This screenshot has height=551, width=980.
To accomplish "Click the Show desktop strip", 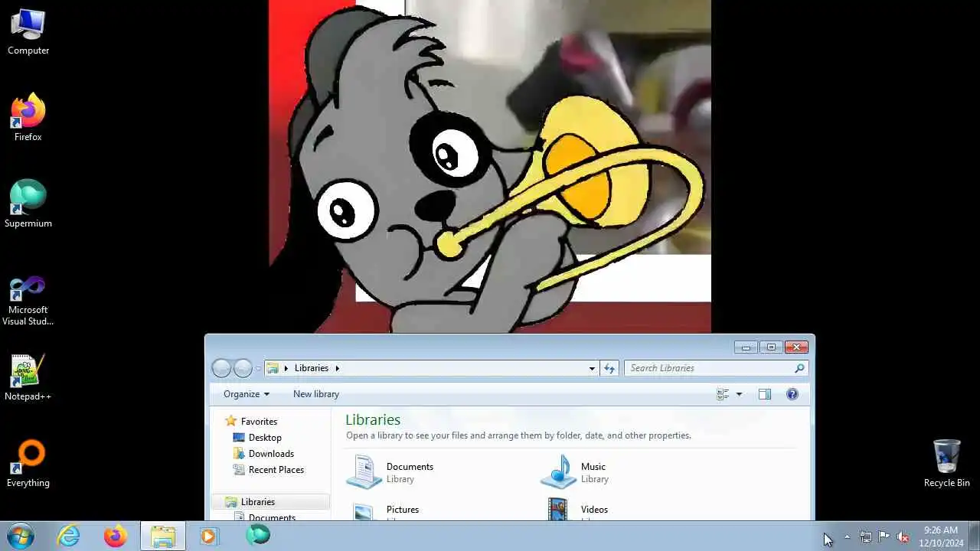I will click(974, 536).
